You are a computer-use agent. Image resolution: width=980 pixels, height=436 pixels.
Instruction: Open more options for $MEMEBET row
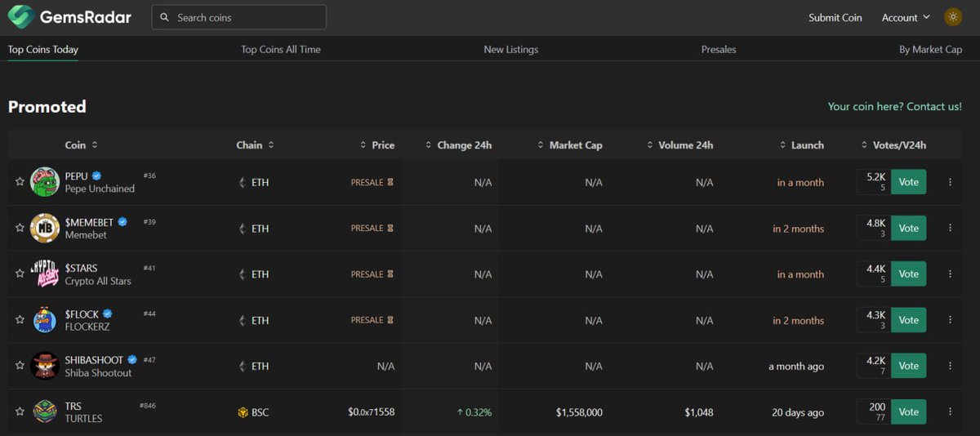[950, 229]
